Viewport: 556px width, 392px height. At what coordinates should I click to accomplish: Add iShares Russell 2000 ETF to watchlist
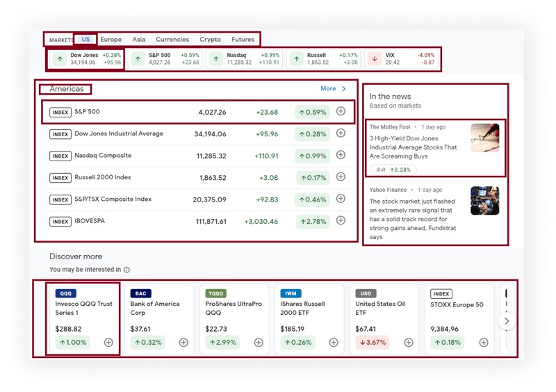pos(334,343)
